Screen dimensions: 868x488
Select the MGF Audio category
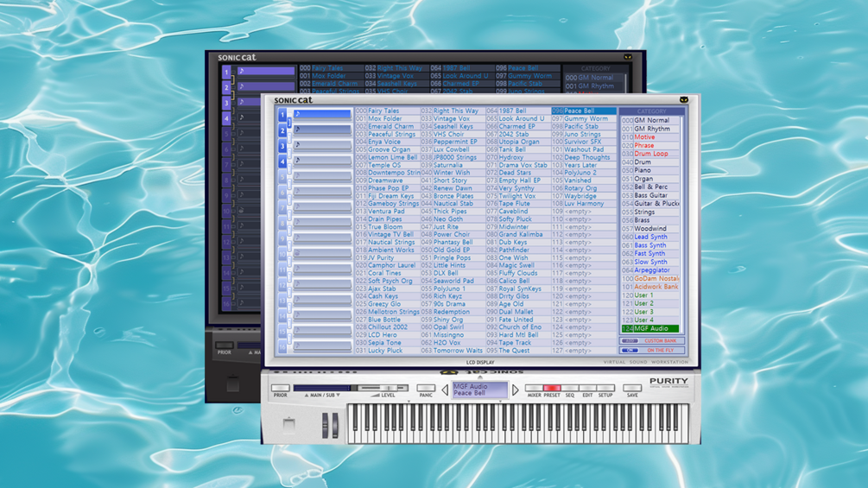click(649, 328)
